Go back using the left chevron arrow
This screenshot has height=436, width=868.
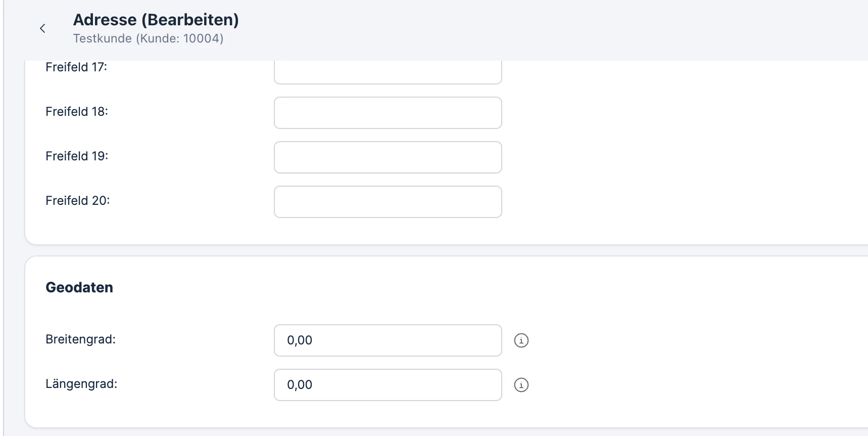(42, 28)
